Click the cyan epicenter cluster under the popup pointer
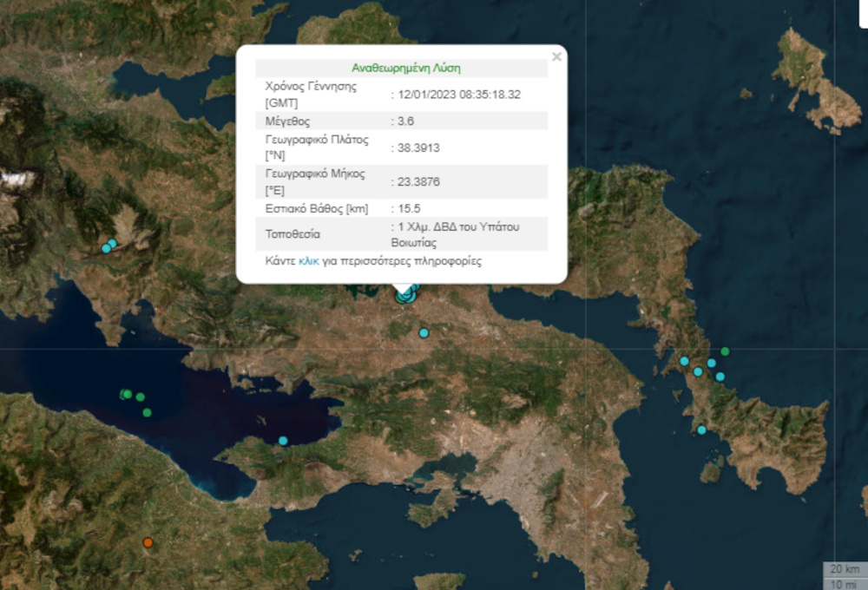The image size is (868, 590). click(404, 296)
